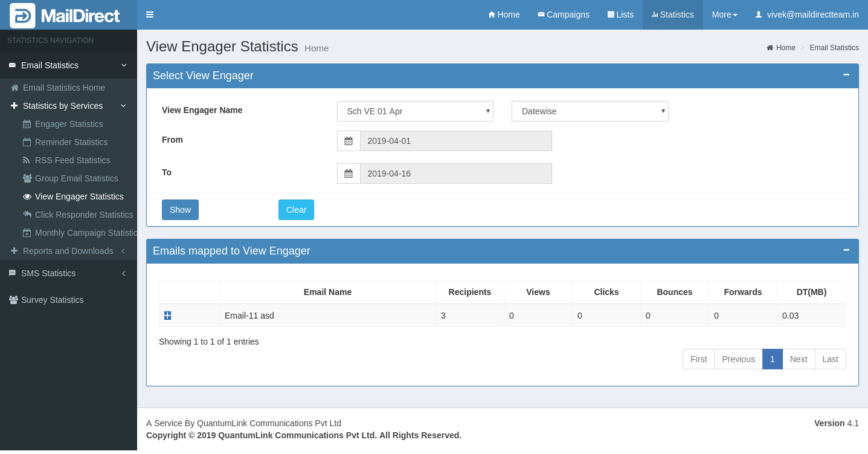This screenshot has height=454, width=868.
Task: Click the MailDirect logo icon
Action: coord(22,15)
